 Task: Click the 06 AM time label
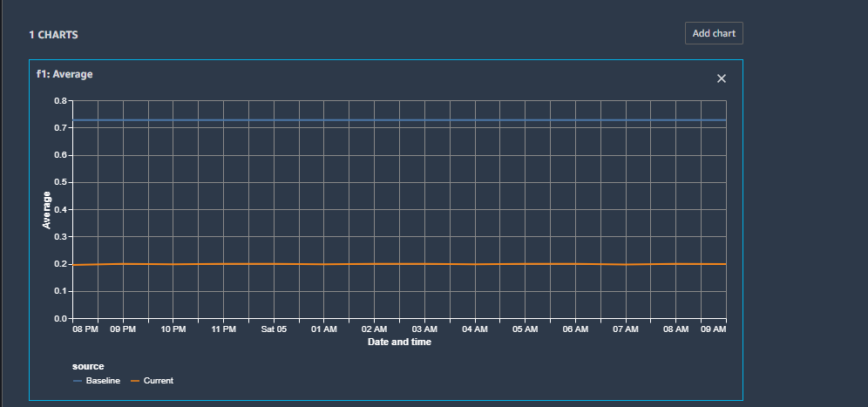[x=575, y=329]
